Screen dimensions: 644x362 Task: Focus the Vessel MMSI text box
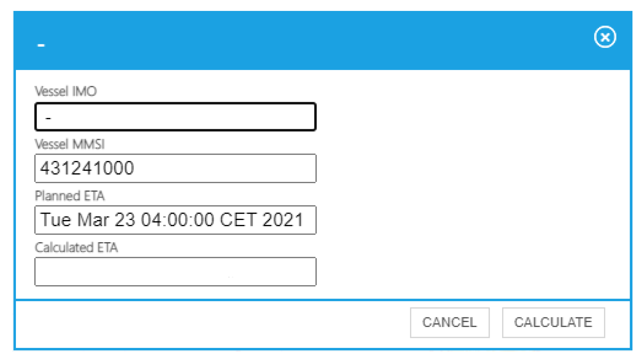click(x=175, y=168)
